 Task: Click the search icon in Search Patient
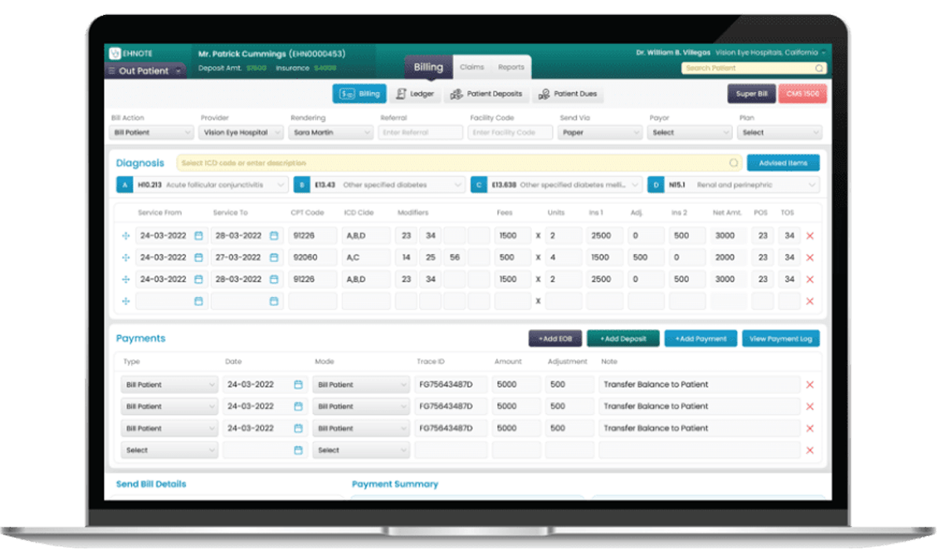818,69
